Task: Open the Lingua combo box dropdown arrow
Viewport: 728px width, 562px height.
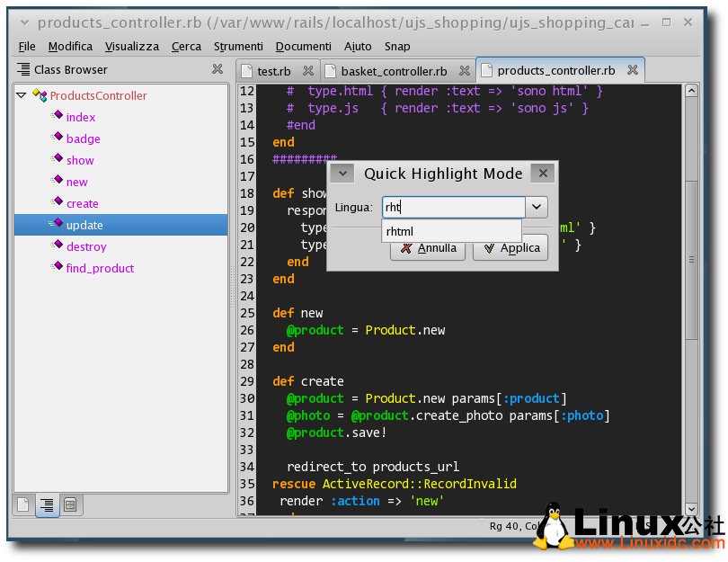Action: click(537, 208)
